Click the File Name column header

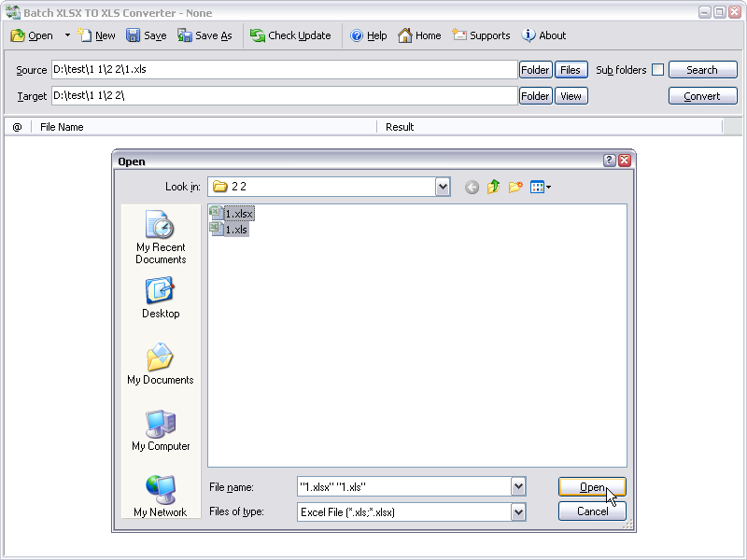click(x=204, y=127)
